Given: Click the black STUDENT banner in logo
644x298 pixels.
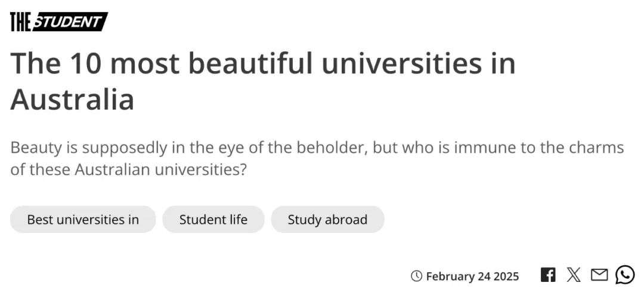Looking at the screenshot, I should click(x=70, y=22).
